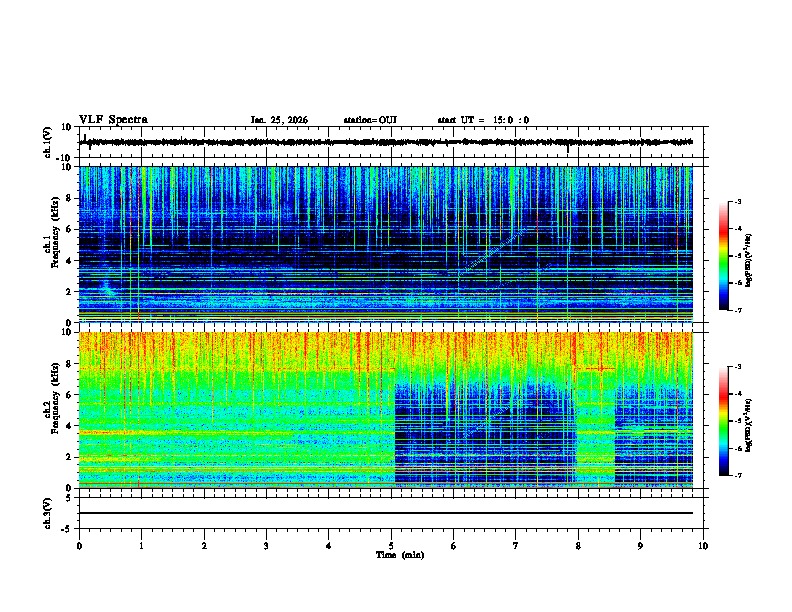Screen dimensions: 792x612
Task: Click the "ch.3(V)" axis label
Action: [48, 513]
